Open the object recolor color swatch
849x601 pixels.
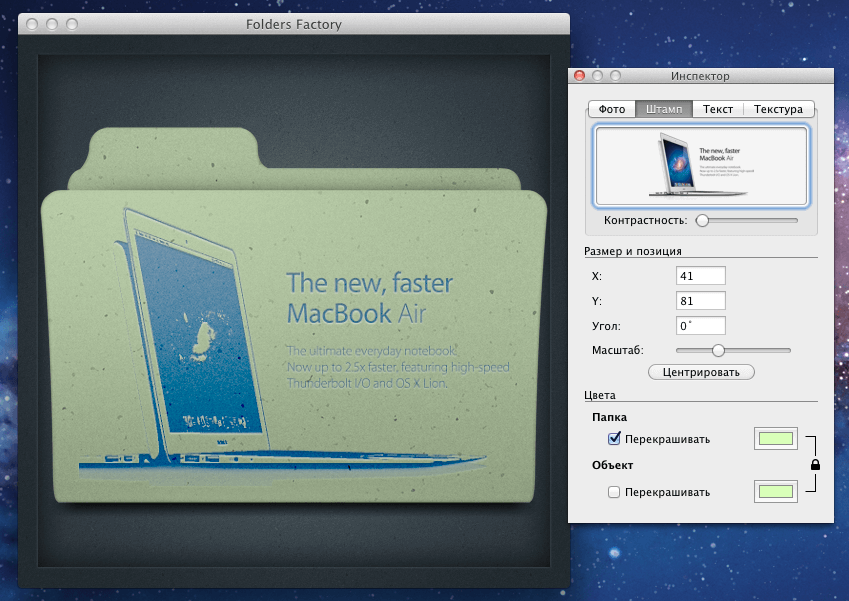pos(775,491)
